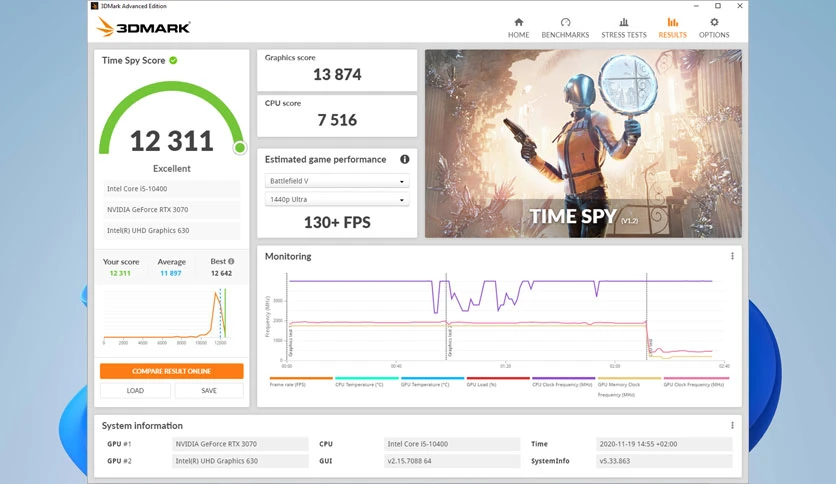Toggle the CPU Temperature legend item
This screenshot has width=836, height=484.
367,382
